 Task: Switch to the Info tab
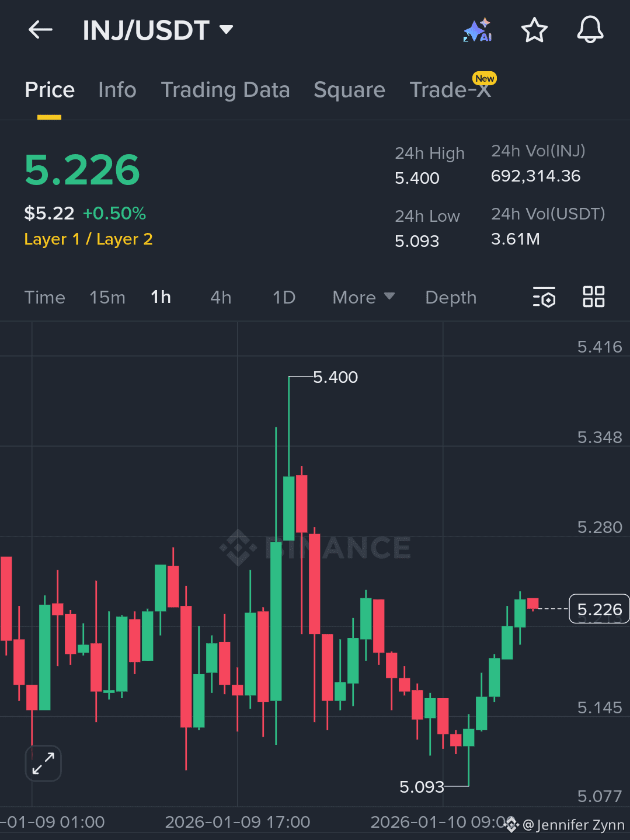click(x=117, y=90)
